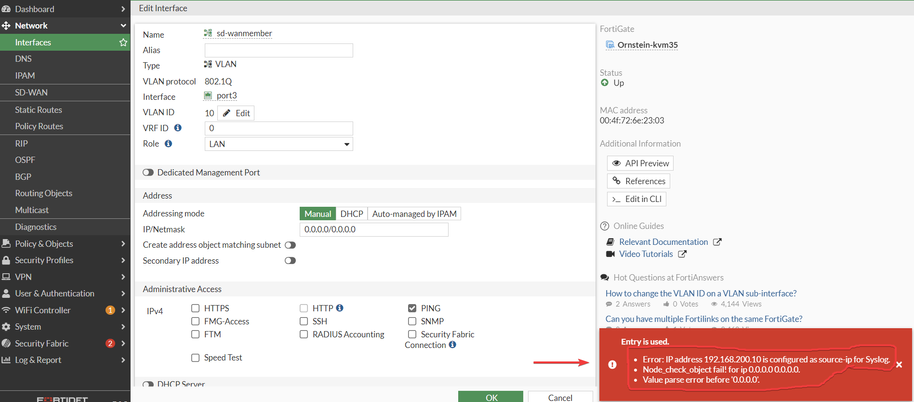The width and height of the screenshot is (914, 402).
Task: Click the HTTP info icon
Action: point(340,308)
